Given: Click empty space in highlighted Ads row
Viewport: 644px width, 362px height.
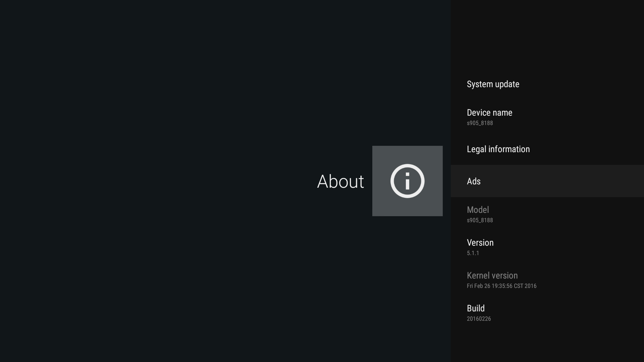Looking at the screenshot, I should [x=570, y=181].
